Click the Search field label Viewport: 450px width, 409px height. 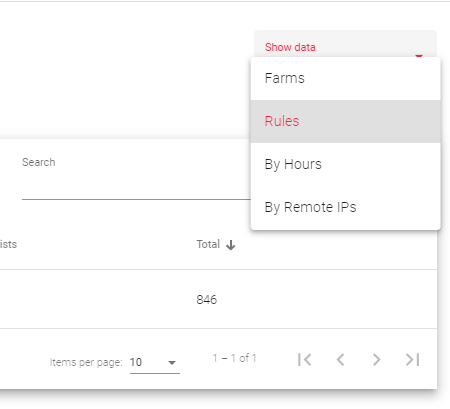click(39, 162)
